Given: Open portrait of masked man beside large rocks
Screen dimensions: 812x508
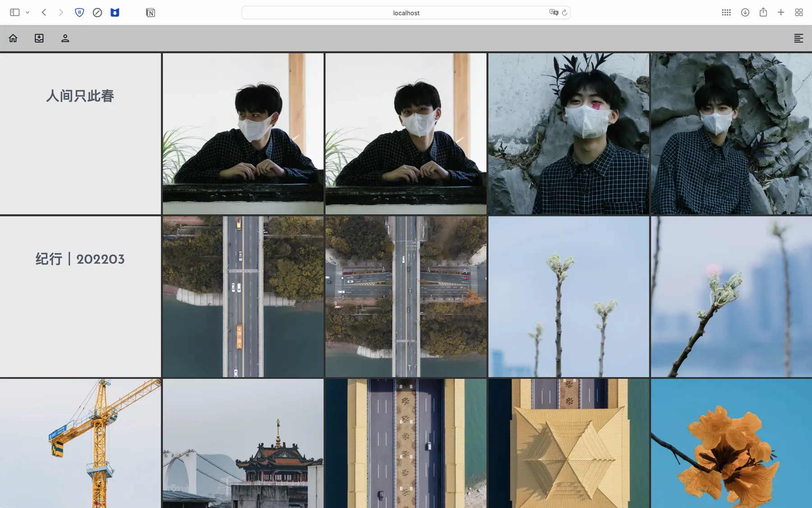Looking at the screenshot, I should point(731,134).
